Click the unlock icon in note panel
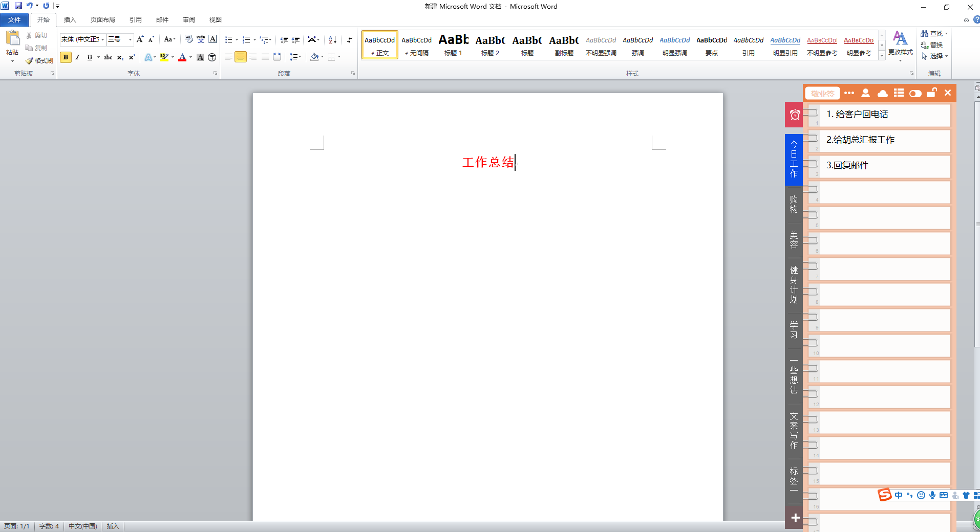The height and width of the screenshot is (532, 980). click(932, 93)
